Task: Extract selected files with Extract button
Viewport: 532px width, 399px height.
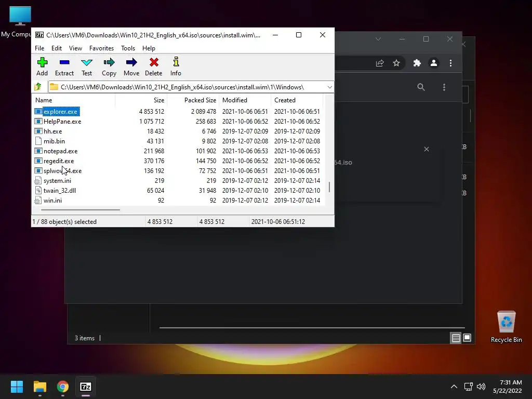Action: coord(64,66)
